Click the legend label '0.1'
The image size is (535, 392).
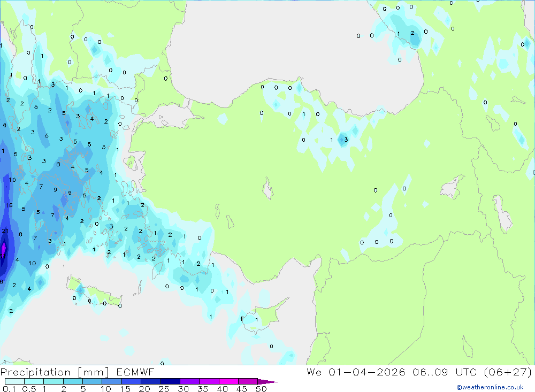[x=9, y=389]
